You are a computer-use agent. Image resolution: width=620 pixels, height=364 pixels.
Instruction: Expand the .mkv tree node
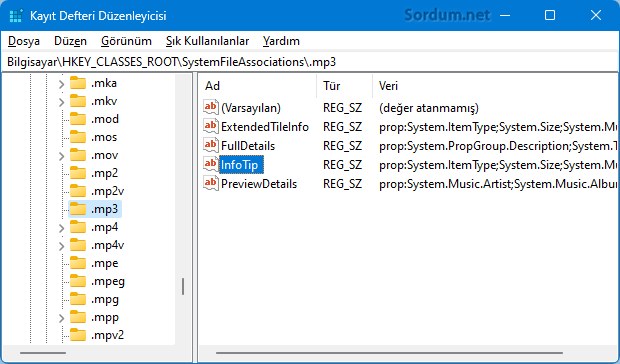61,102
